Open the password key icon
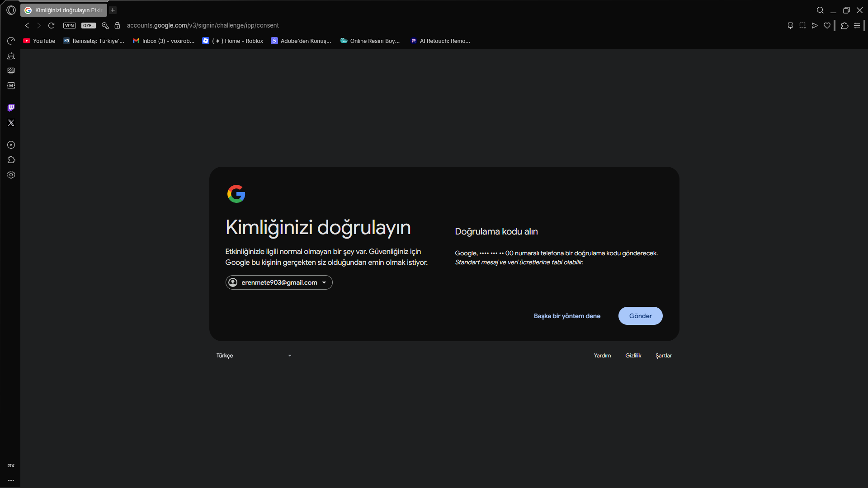This screenshot has width=868, height=488. pos(105,25)
